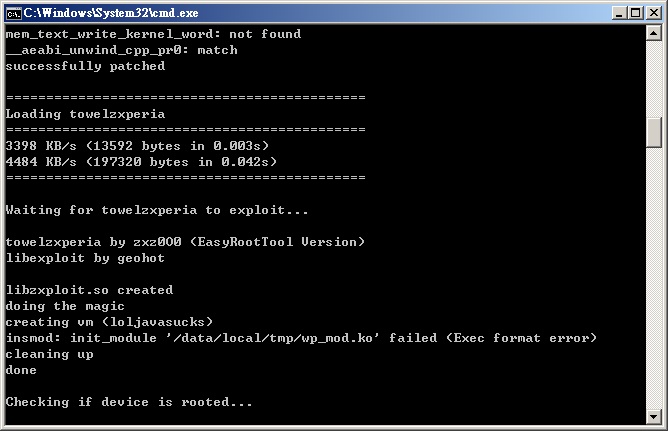The width and height of the screenshot is (668, 431).
Task: Click the vertical scrollbar thumb
Action: tap(654, 132)
